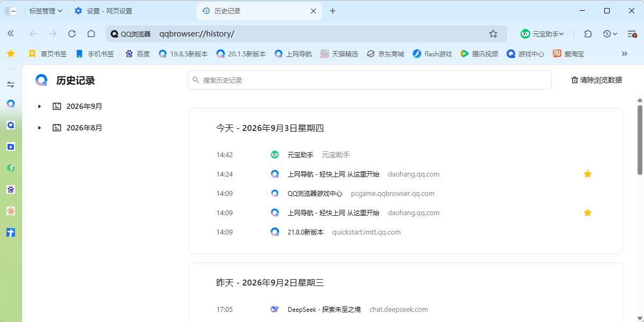
Task: Expand the 2026年9月 tree node
Action: coord(39,106)
